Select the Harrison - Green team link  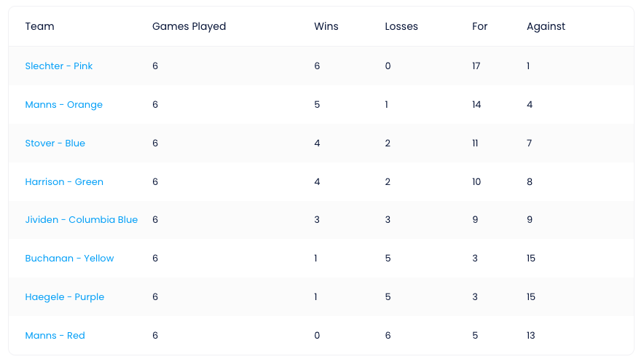point(64,182)
